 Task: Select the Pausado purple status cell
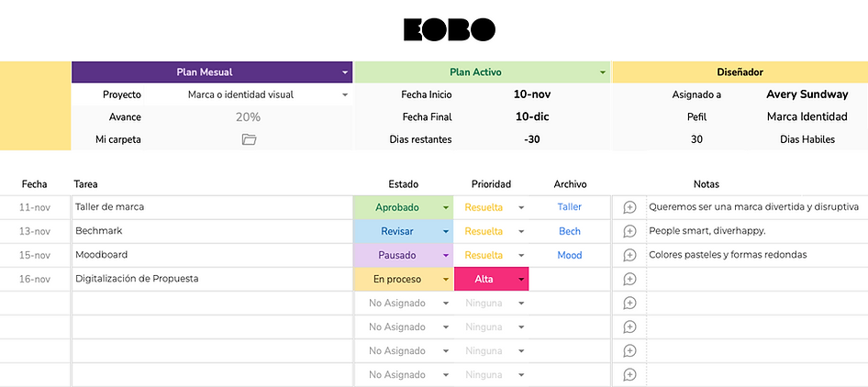click(x=398, y=255)
